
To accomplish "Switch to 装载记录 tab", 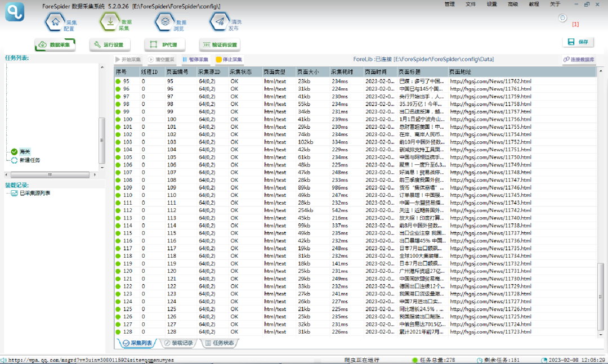I will tap(178, 343).
